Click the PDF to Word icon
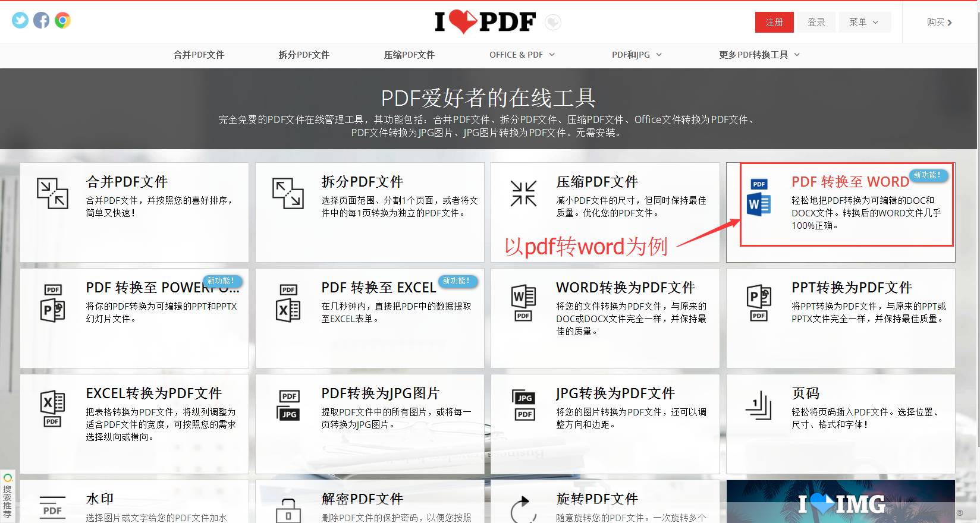980x523 pixels. 759,197
